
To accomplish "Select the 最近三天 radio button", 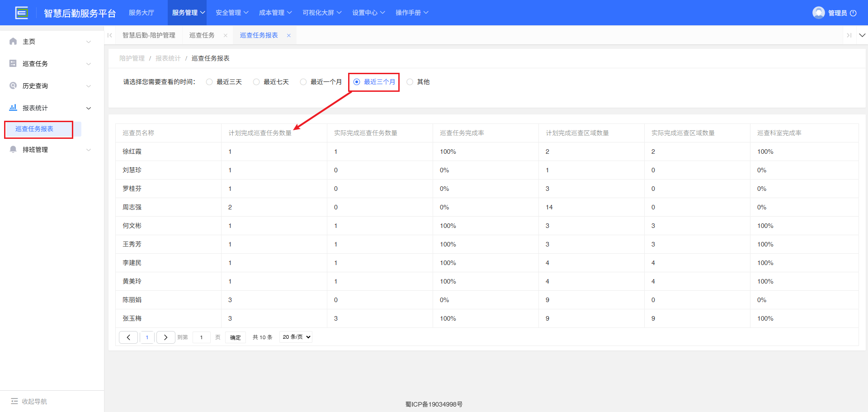I will click(x=209, y=82).
